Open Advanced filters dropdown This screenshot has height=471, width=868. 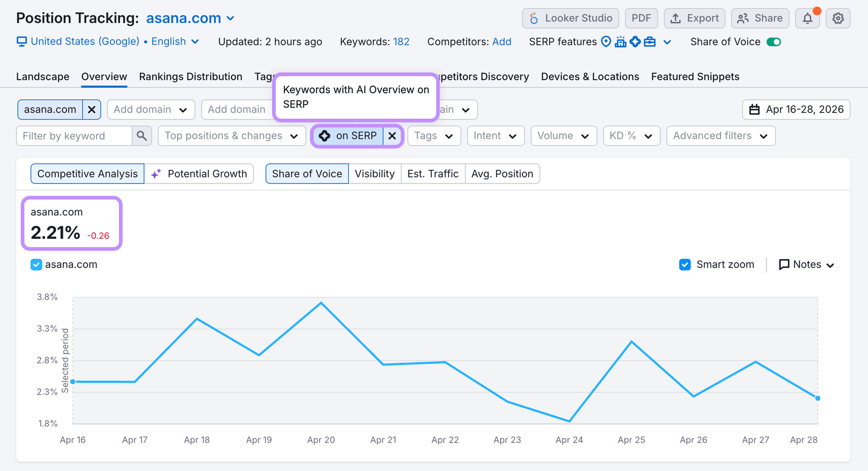coord(721,136)
